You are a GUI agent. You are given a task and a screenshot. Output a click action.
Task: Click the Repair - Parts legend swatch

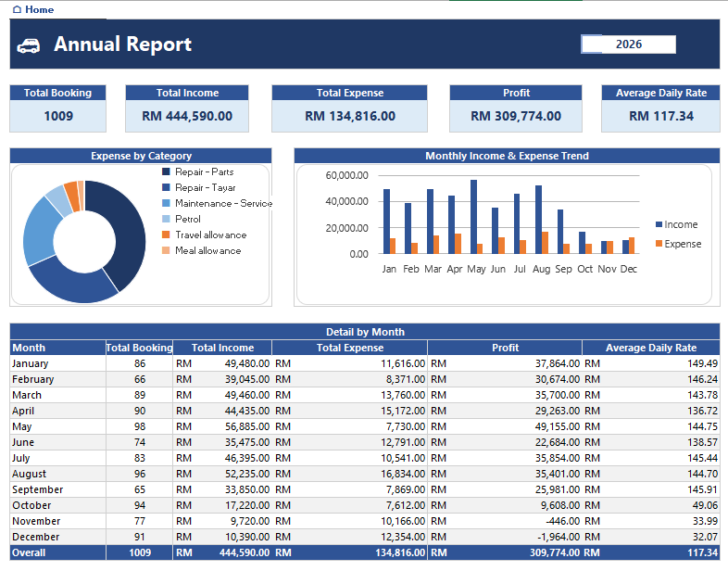point(166,171)
